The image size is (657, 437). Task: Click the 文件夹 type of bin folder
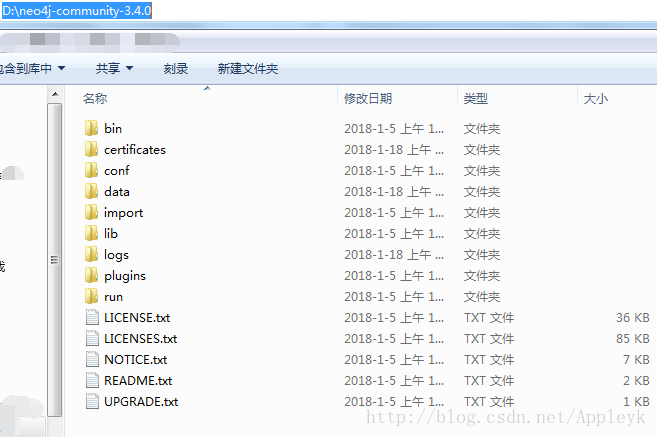click(x=482, y=129)
